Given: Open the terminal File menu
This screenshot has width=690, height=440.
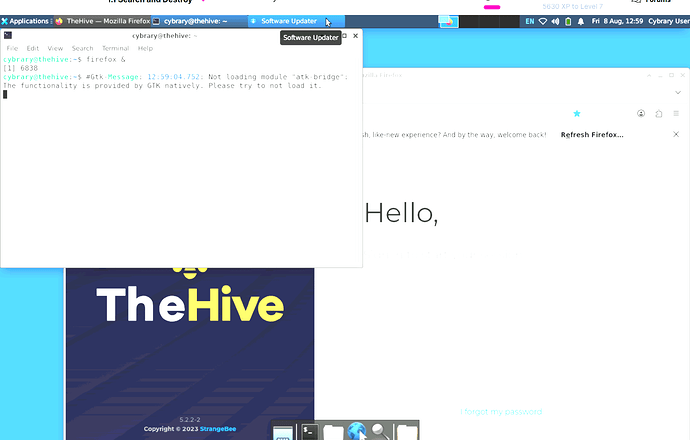Looking at the screenshot, I should (12, 48).
